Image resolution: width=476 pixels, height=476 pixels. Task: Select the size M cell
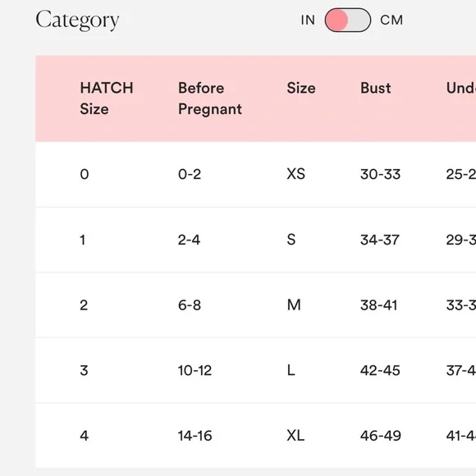(x=294, y=305)
